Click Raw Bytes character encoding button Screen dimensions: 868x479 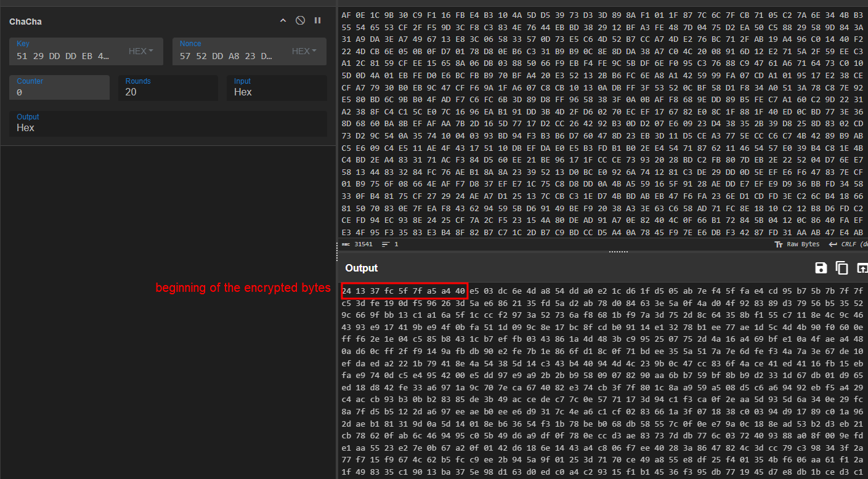[x=797, y=244]
